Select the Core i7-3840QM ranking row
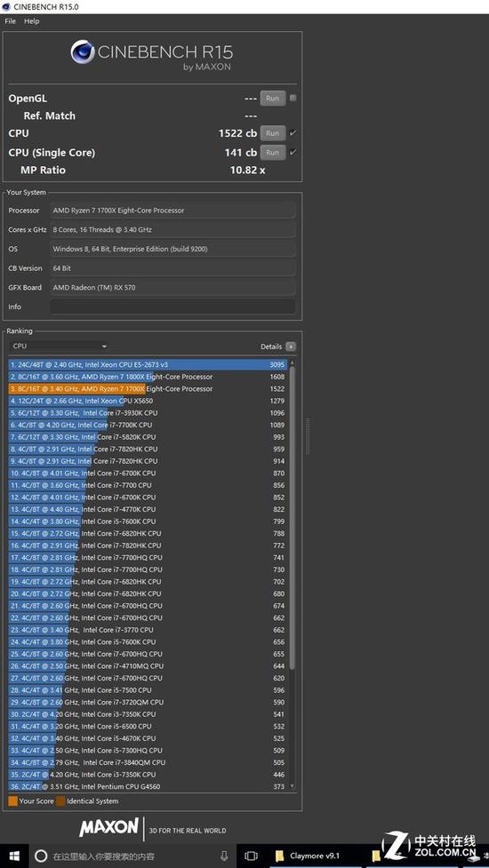 (x=148, y=763)
